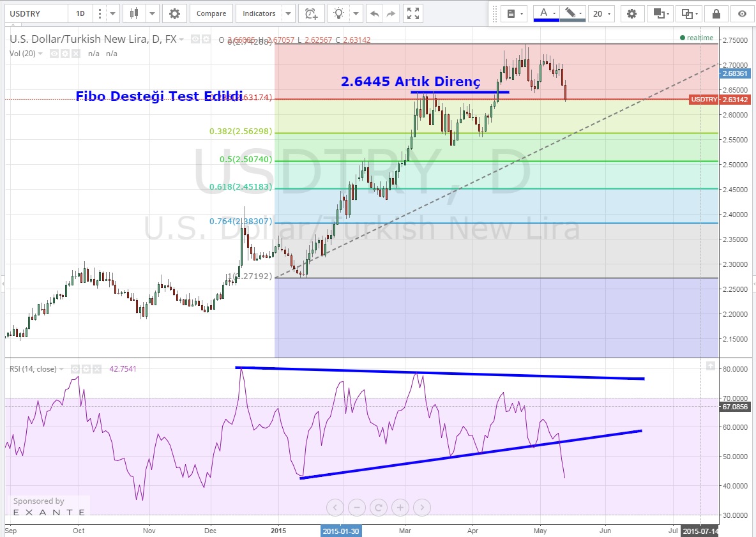Undo the last chart action

tap(374, 13)
